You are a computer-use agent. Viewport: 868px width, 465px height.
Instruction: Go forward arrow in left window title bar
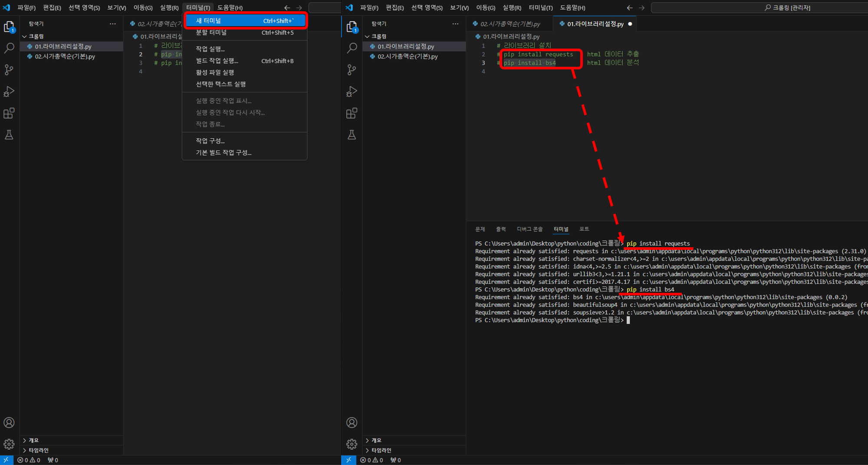pos(299,8)
